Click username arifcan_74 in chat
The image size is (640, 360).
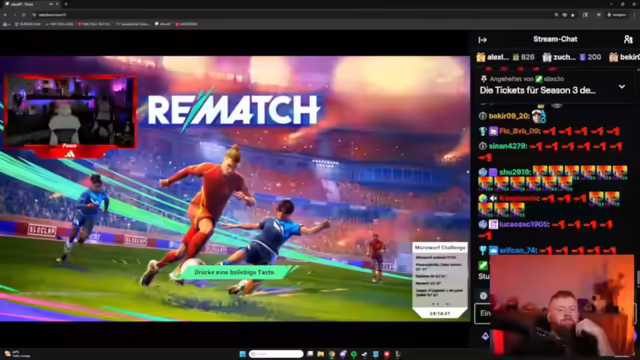coord(517,251)
